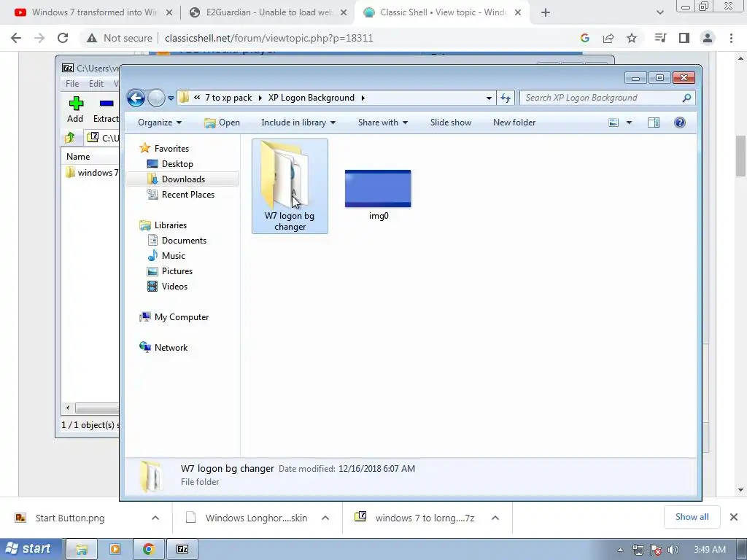Start the Slide show
Viewport: 747px width, 560px height.
pos(451,122)
